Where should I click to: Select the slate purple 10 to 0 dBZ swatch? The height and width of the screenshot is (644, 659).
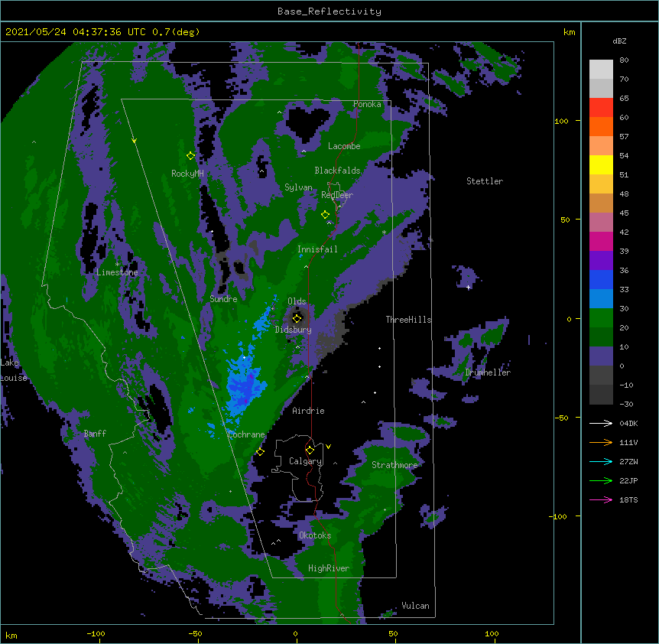pyautogui.click(x=601, y=356)
